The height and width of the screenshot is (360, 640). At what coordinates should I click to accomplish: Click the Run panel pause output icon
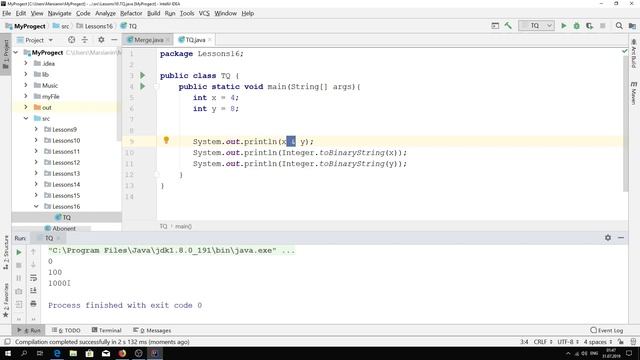point(19,278)
